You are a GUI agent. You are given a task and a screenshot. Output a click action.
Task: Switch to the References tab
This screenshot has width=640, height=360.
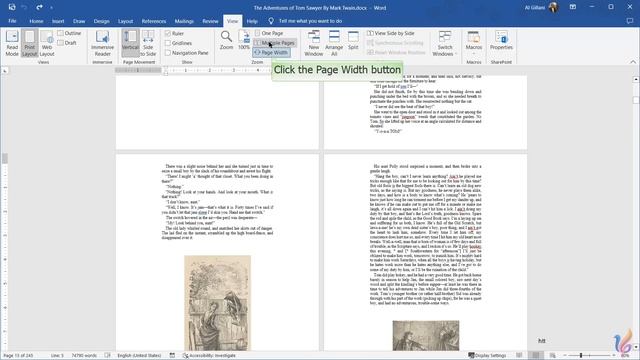coord(153,21)
